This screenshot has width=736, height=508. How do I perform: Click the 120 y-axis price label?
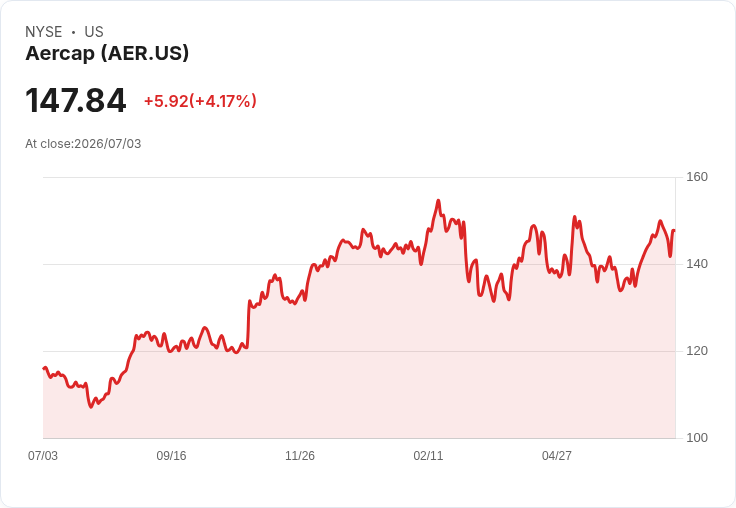tap(697, 351)
